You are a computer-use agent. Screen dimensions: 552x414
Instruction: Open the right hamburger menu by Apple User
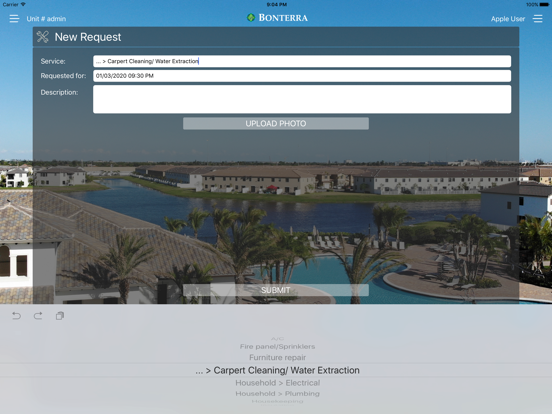pyautogui.click(x=538, y=19)
